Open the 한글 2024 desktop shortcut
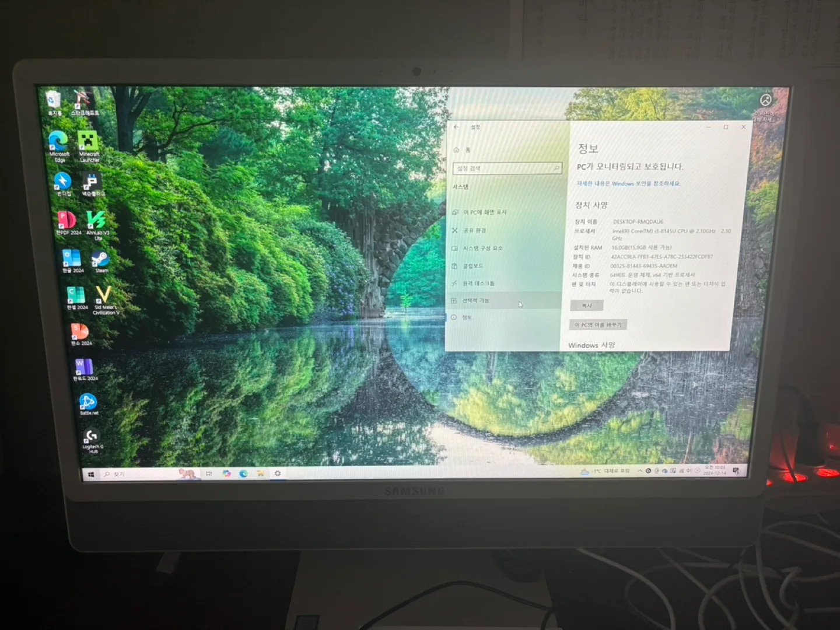 (72, 261)
